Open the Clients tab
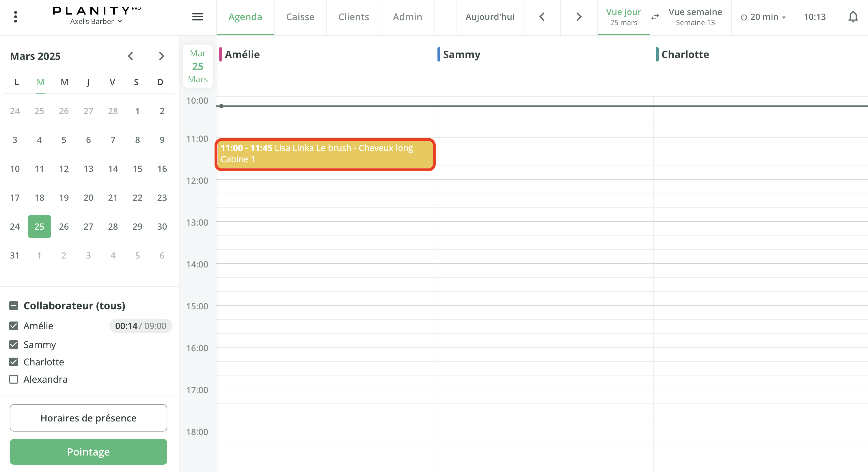 pyautogui.click(x=353, y=16)
